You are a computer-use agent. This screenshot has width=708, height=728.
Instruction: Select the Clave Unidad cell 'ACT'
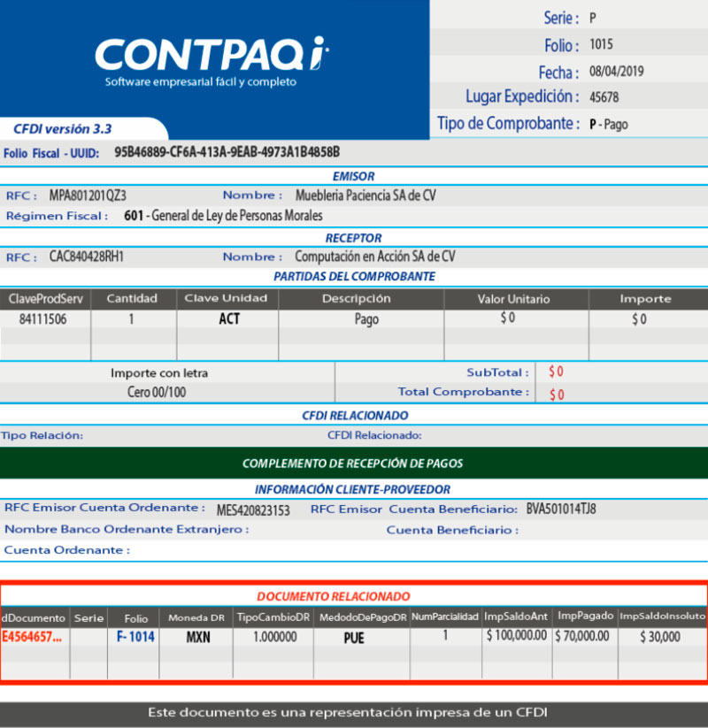pos(229,319)
